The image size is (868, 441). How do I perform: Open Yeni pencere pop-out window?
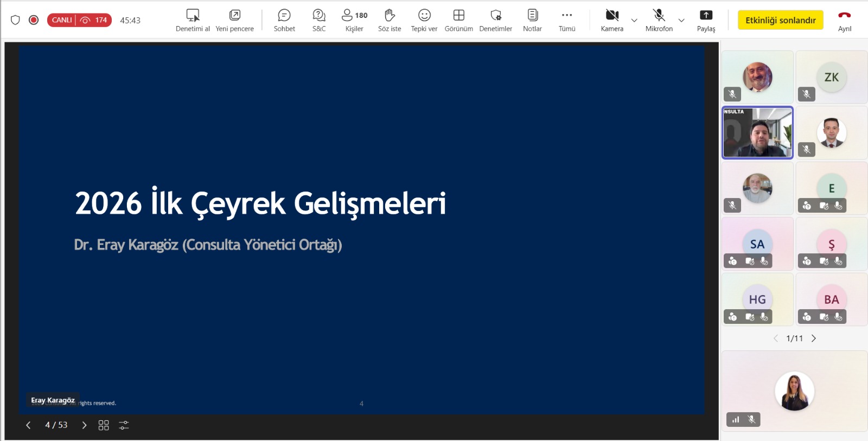coord(234,21)
